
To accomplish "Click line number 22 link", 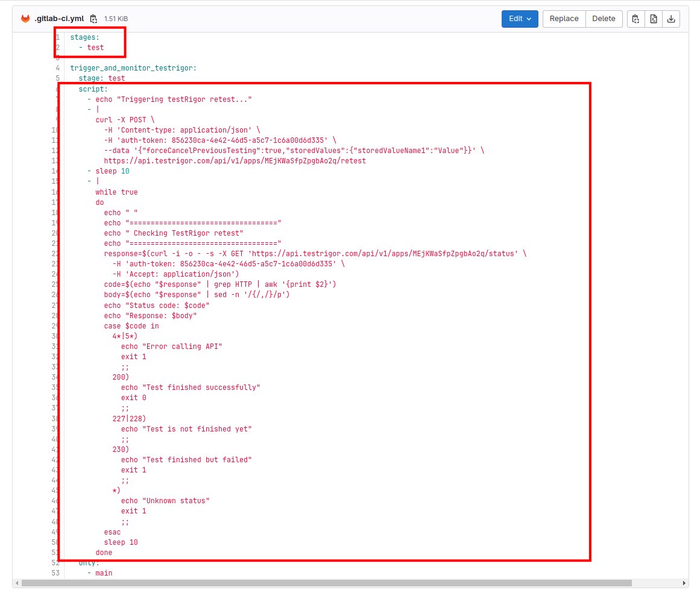I will click(55, 254).
